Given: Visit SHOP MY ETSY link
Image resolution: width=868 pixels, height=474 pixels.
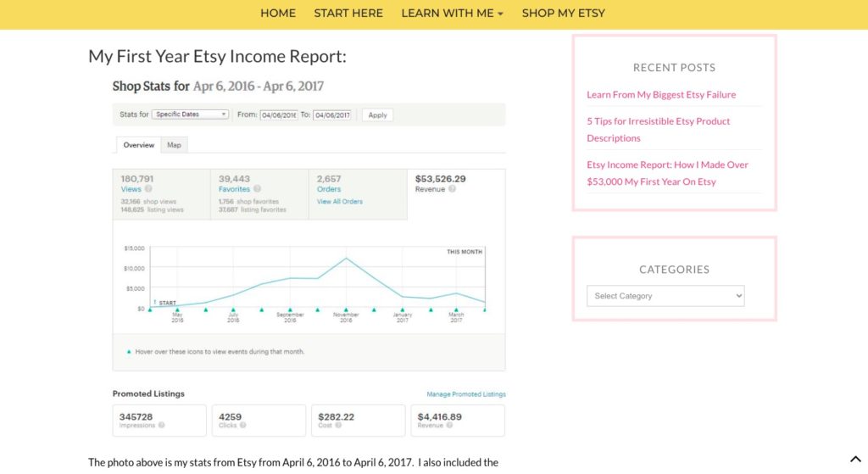Looking at the screenshot, I should coord(564,14).
